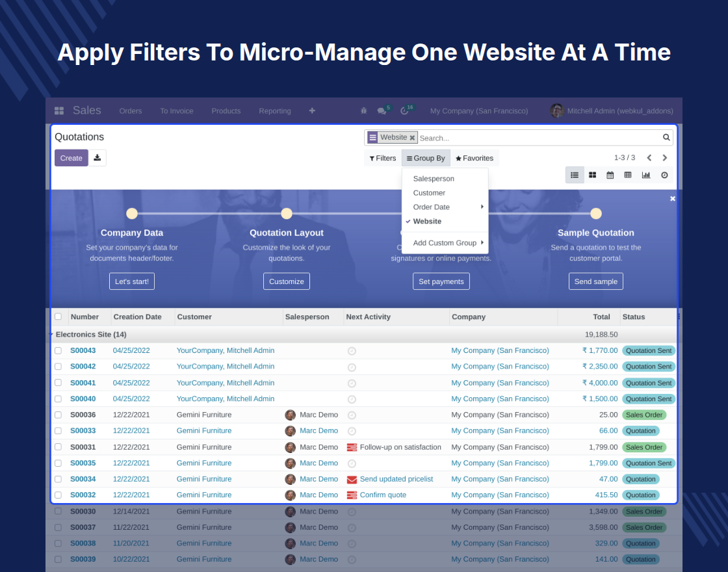Viewport: 728px width, 572px height.
Task: Click the Company Data step circle
Action: [132, 214]
